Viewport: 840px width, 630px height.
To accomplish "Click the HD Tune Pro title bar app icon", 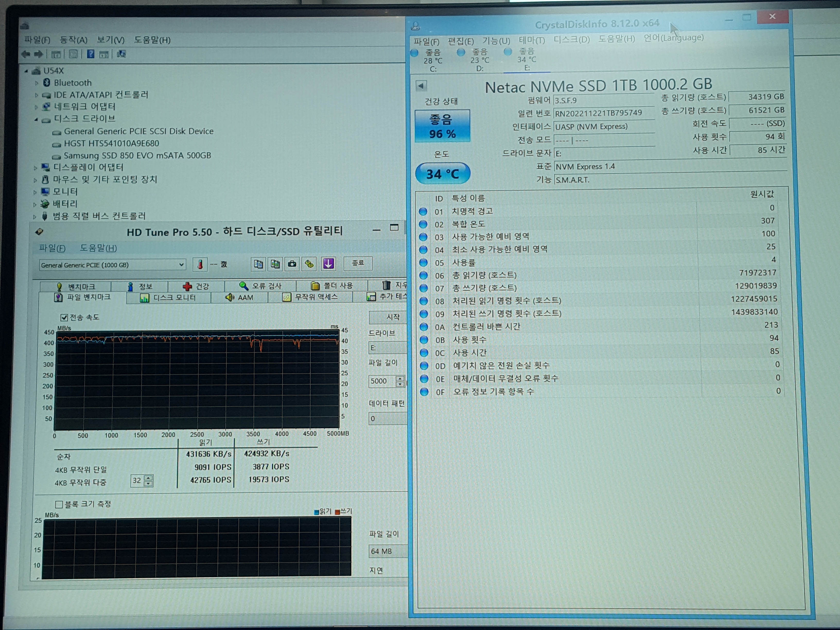I will click(39, 231).
